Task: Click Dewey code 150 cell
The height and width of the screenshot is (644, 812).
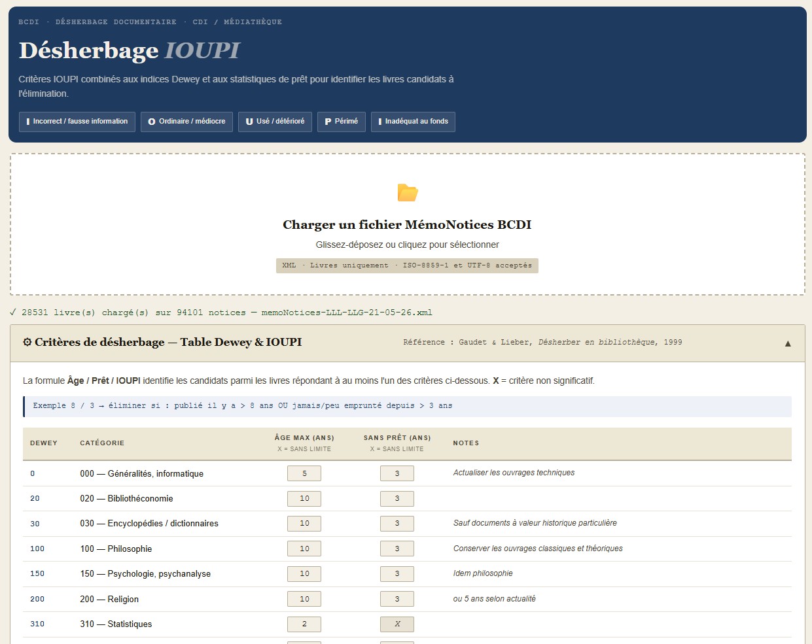Action: pos(37,574)
